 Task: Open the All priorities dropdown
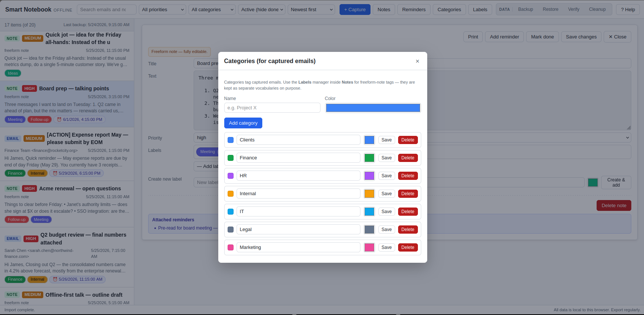[x=163, y=10]
